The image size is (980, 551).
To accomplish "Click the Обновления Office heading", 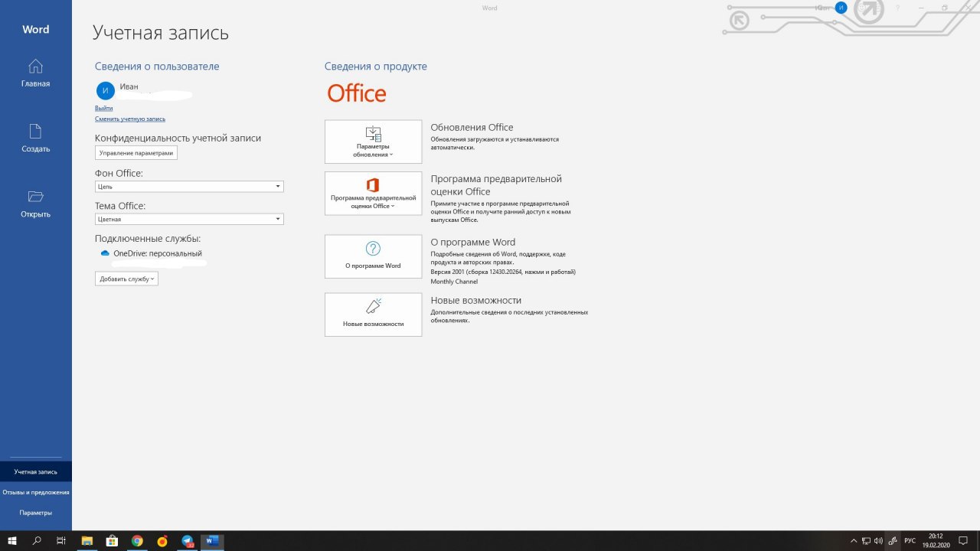I will point(472,128).
